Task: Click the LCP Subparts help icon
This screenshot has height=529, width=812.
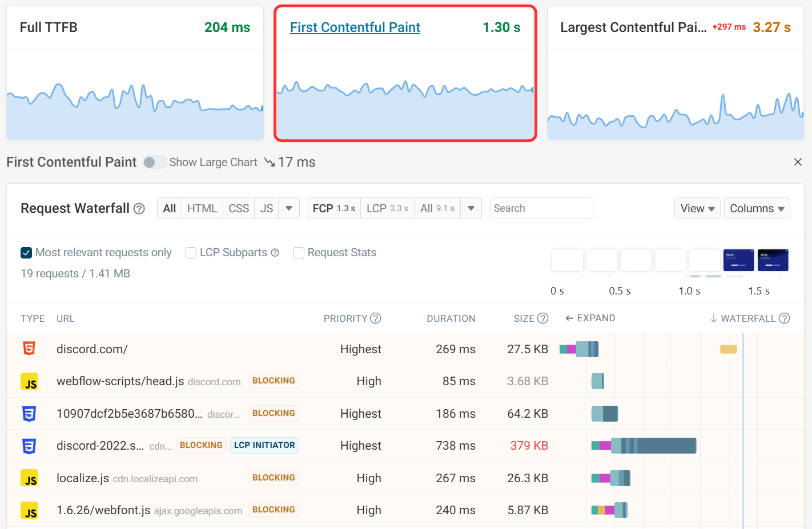Action: [x=275, y=253]
